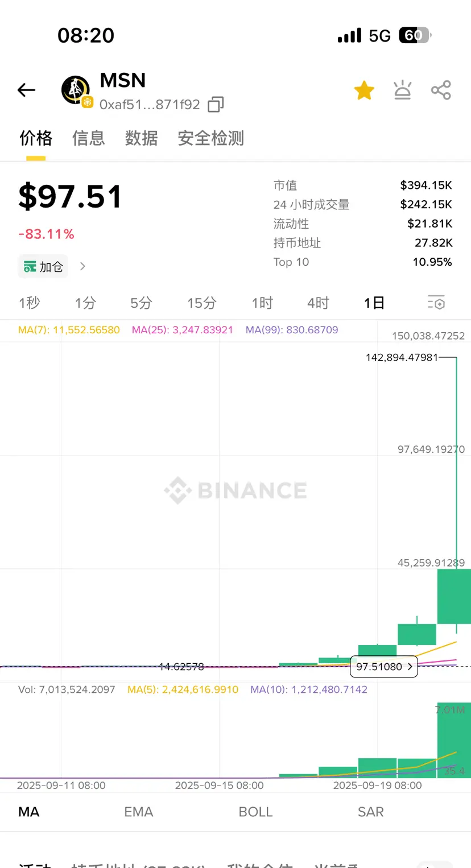Tap the tallest volume bar
This screenshot has width=471, height=868.
coord(454,740)
